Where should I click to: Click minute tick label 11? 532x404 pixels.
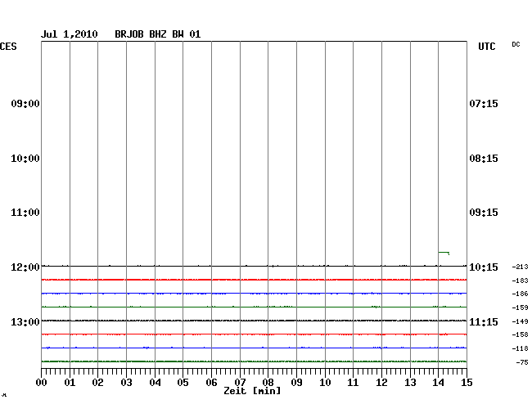pos(354,383)
